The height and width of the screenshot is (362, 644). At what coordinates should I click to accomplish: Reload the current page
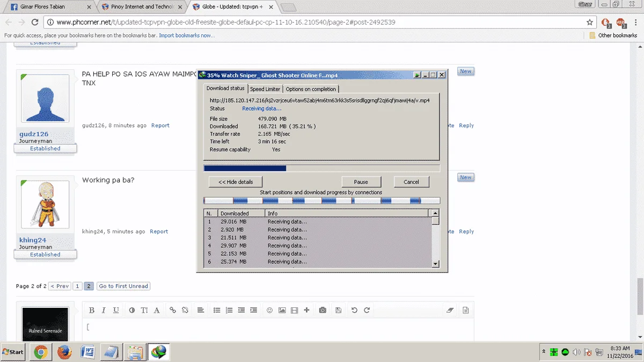pyautogui.click(x=35, y=23)
